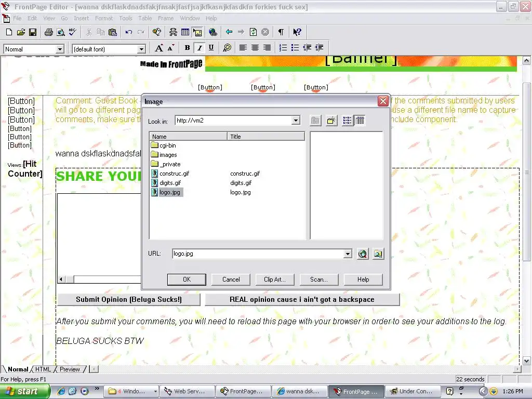Click into the URL text field
Screen dimensions: 532x399
[x=258, y=254]
